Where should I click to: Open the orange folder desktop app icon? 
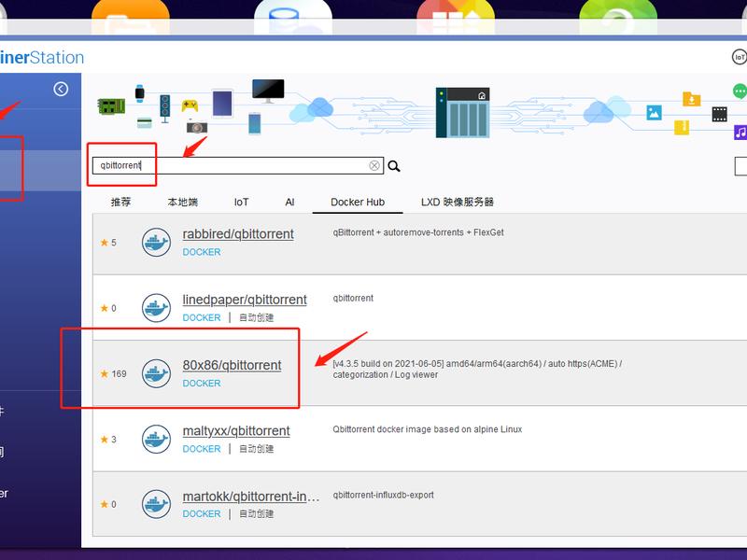click(130, 17)
